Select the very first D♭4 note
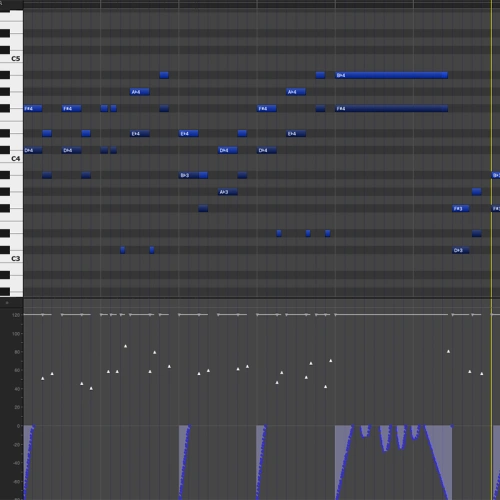The image size is (500, 500). pyautogui.click(x=33, y=150)
